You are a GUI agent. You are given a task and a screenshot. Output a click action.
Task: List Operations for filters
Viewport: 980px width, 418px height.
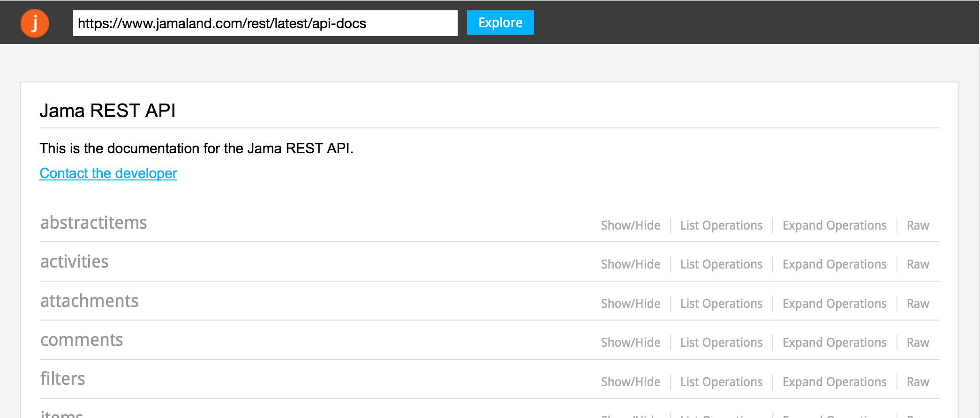(x=722, y=382)
